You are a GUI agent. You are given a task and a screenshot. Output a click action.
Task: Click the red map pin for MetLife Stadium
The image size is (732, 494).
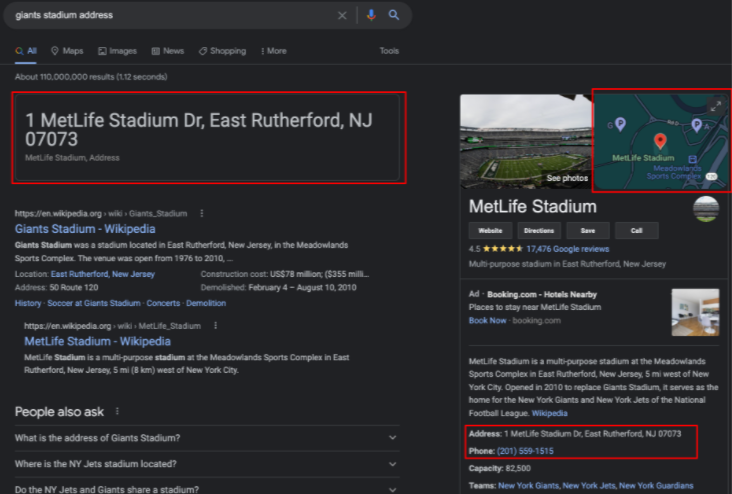(660, 142)
